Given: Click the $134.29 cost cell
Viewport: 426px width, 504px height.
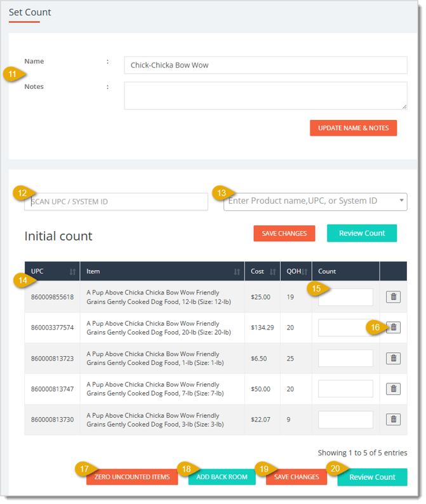Looking at the screenshot, I should pos(262,328).
